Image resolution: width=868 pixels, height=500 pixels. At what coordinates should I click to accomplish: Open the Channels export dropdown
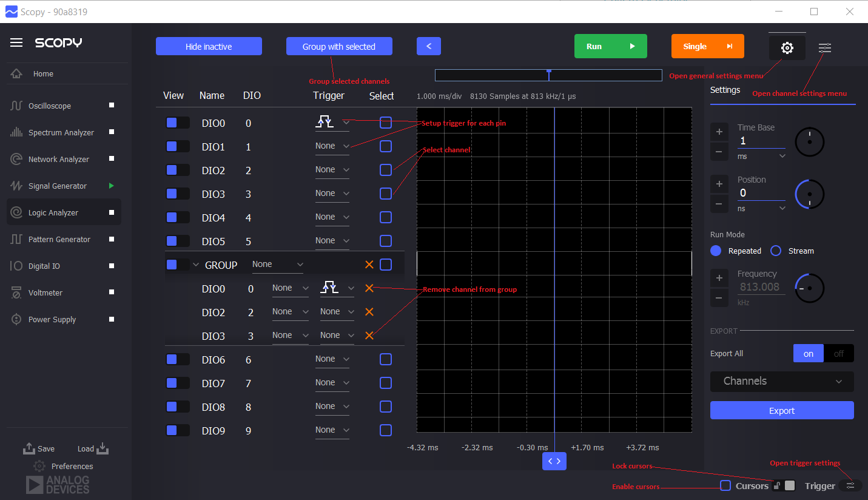pos(782,381)
